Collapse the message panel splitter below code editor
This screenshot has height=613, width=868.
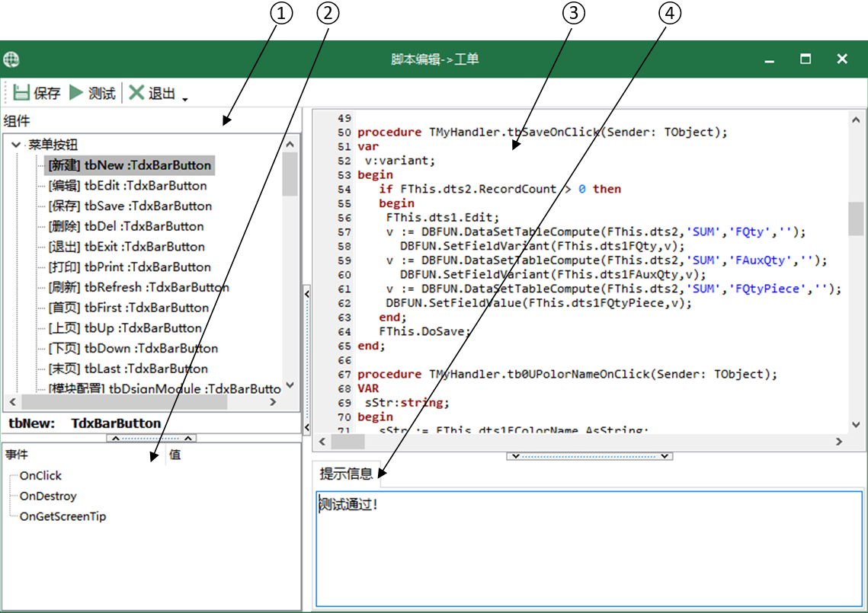click(590, 456)
